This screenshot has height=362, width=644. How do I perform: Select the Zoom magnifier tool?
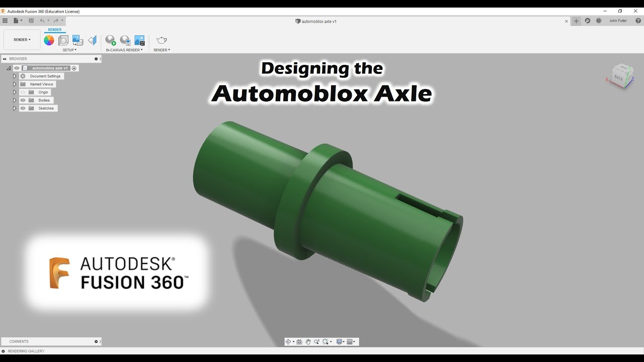tap(316, 342)
